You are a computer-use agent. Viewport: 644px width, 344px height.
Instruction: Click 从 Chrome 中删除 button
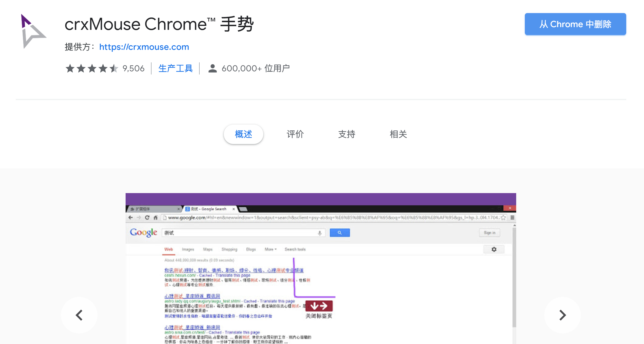[575, 24]
